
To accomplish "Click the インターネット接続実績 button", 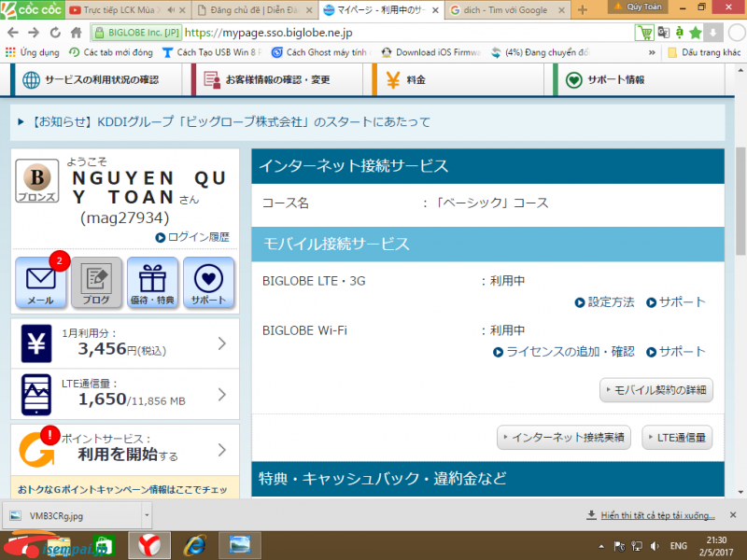I will click(x=564, y=437).
